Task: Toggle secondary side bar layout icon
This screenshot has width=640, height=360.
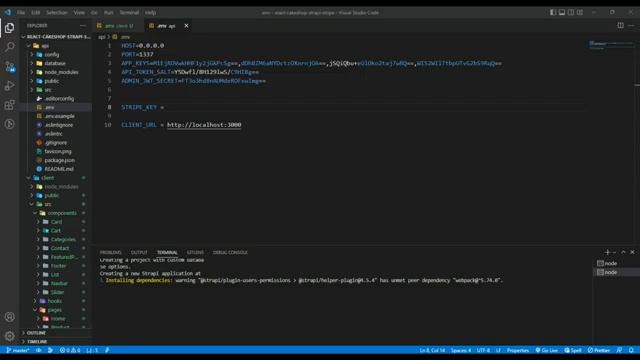Action: point(571,13)
